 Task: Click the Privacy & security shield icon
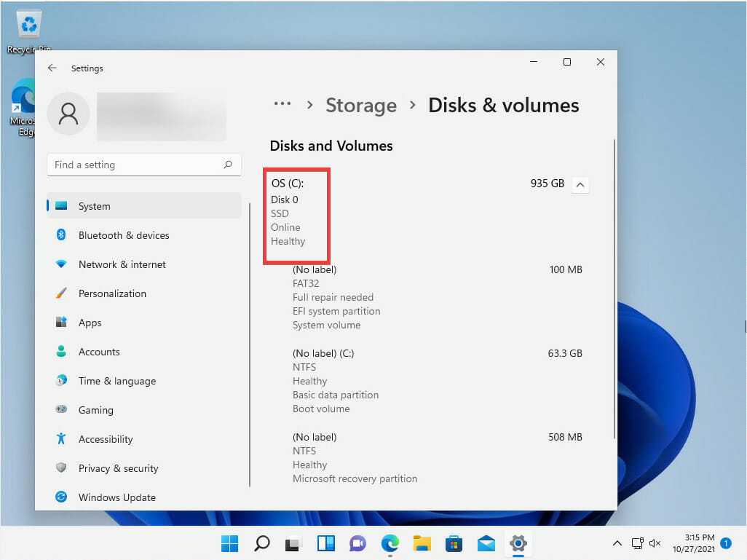point(61,468)
